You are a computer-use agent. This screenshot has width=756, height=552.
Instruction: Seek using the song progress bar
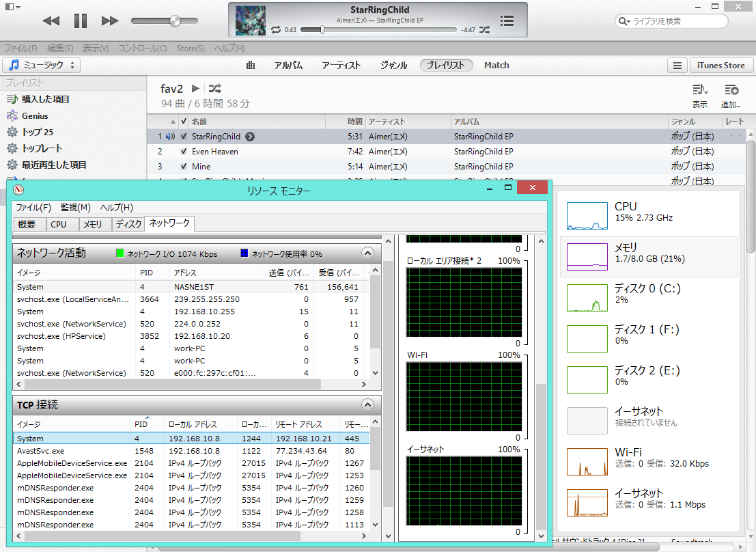pos(378,30)
